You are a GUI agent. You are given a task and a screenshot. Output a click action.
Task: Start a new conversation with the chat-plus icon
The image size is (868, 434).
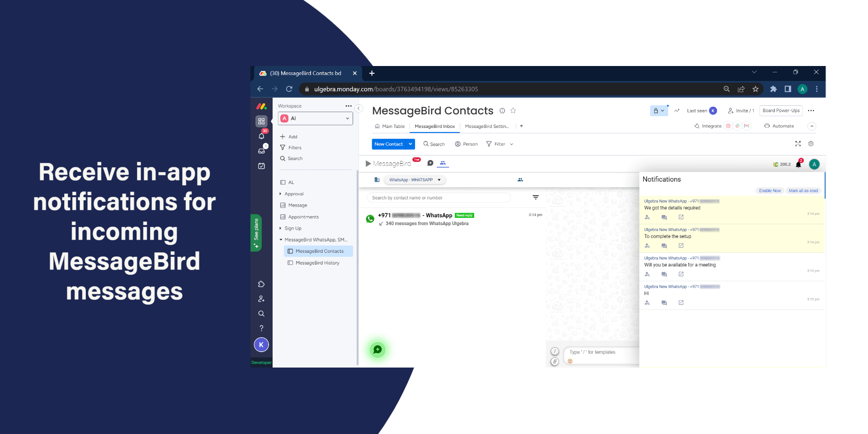coord(430,163)
